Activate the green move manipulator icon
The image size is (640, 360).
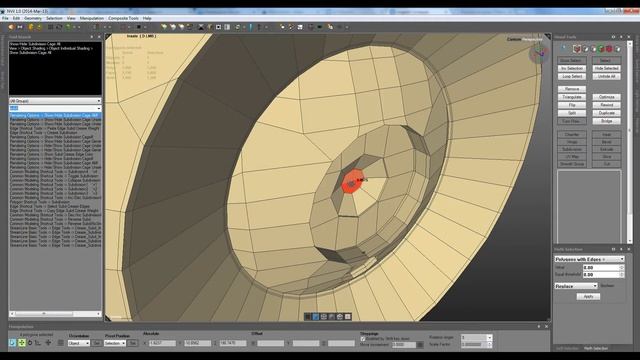(21, 343)
